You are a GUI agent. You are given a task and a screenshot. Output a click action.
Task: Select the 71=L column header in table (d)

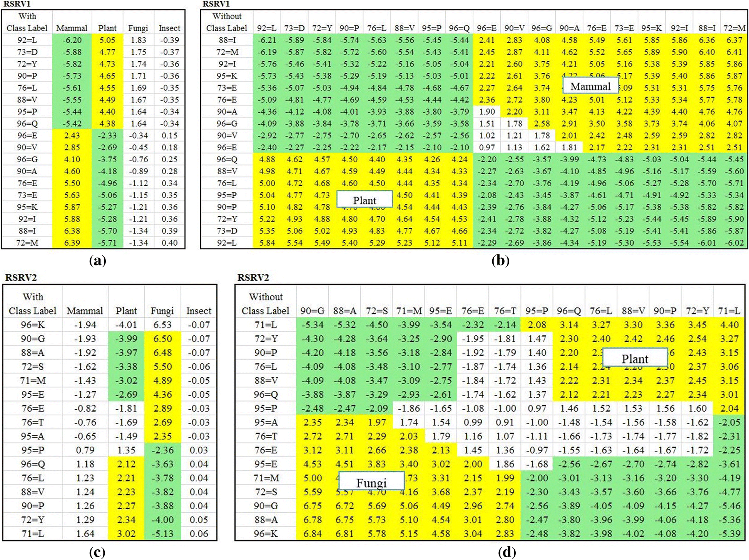(x=729, y=310)
